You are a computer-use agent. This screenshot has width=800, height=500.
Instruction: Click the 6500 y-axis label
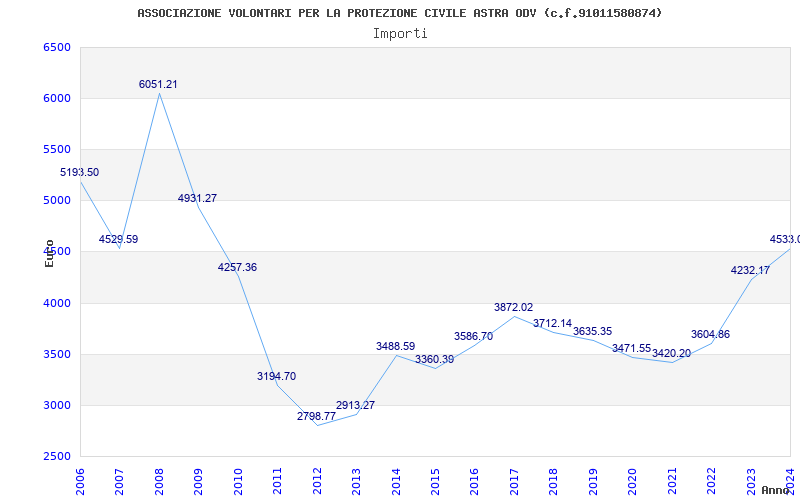click(x=57, y=47)
